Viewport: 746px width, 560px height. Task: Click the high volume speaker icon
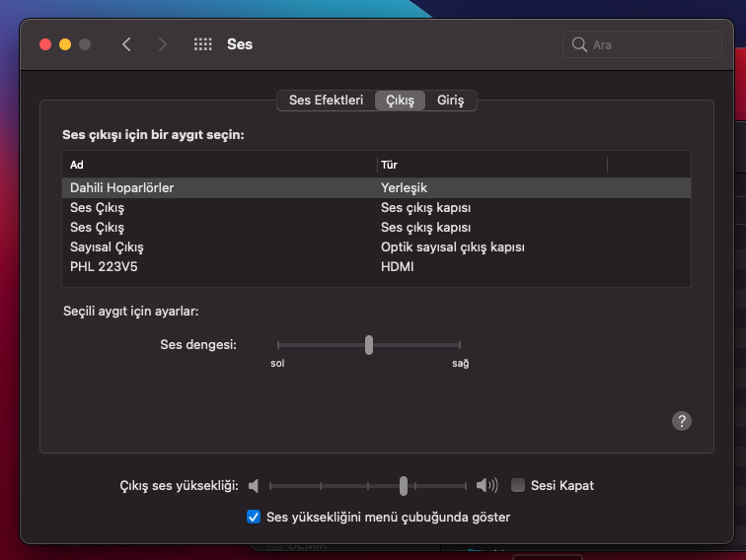coord(486,486)
